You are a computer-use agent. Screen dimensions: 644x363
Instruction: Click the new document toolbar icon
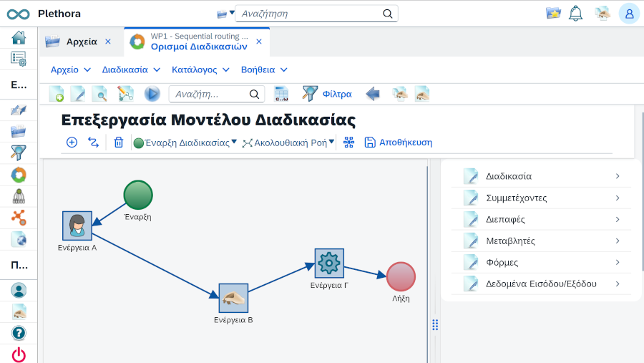(57, 94)
